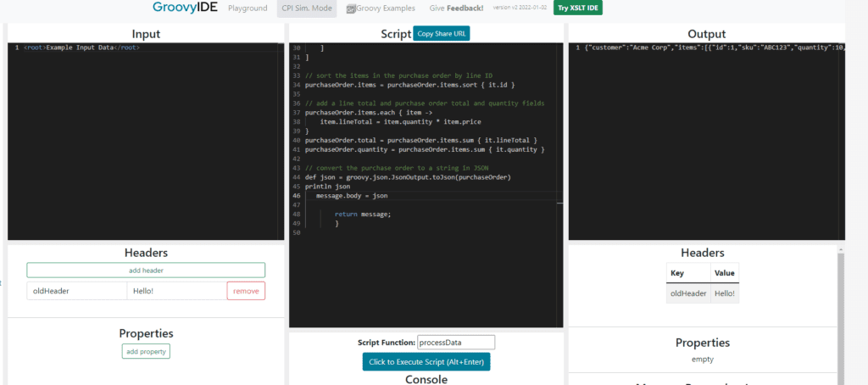This screenshot has width=868, height=385.
Task: Click comment 'convert the purchase order to a string'
Action: 397,168
